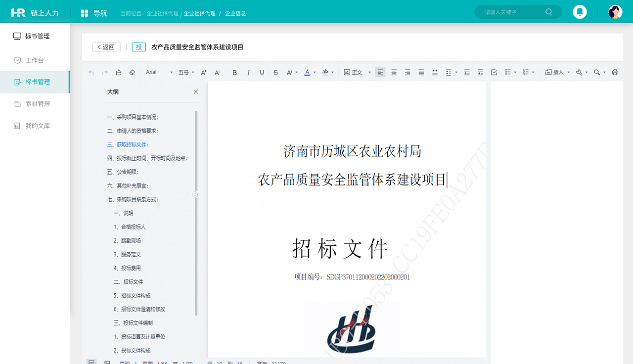Click the 返回 back button
Image resolution: width=633 pixels, height=364 pixels.
click(x=106, y=46)
